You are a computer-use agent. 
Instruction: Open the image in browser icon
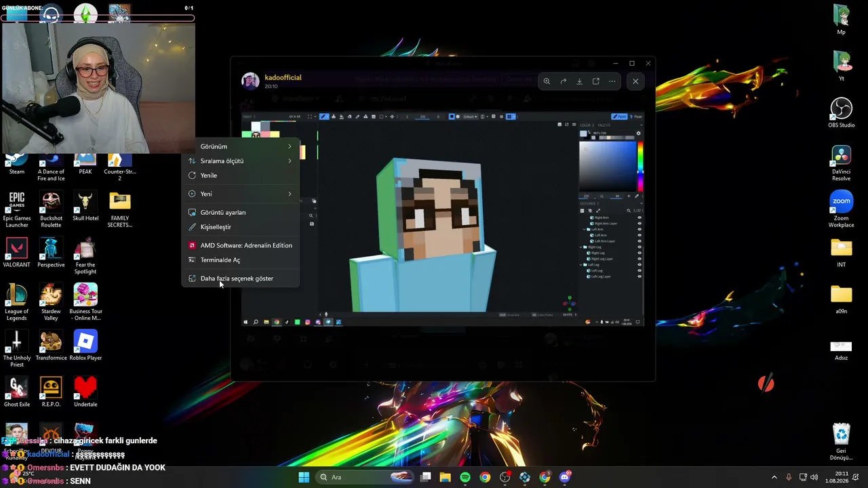click(x=595, y=81)
